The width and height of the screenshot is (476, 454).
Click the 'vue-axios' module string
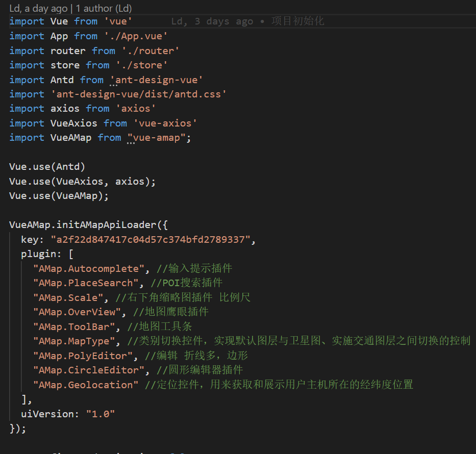pos(165,123)
